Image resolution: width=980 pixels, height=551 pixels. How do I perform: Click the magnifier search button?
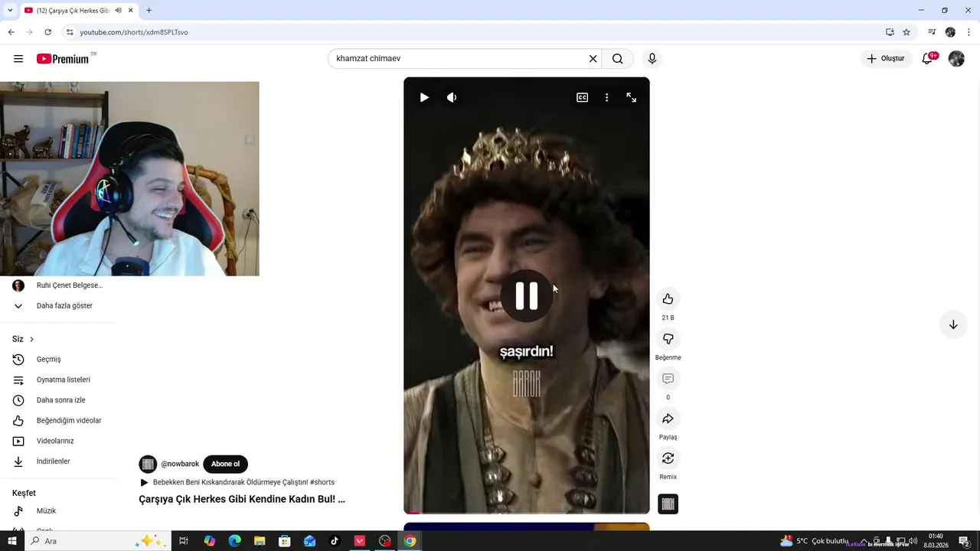tap(617, 59)
